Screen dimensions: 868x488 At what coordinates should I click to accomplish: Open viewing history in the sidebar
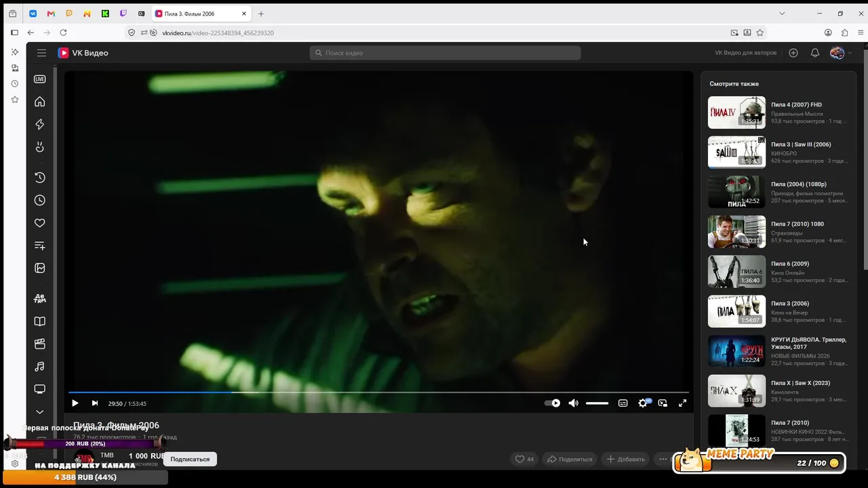40,178
